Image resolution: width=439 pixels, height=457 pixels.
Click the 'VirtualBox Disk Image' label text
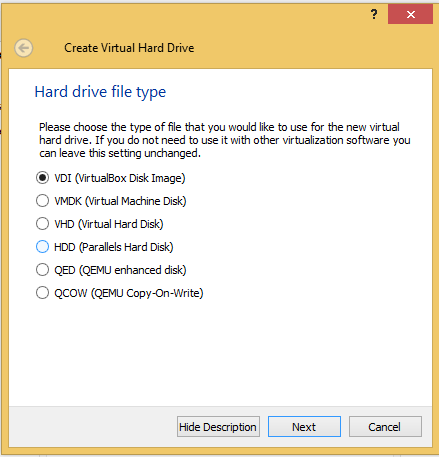click(x=130, y=178)
